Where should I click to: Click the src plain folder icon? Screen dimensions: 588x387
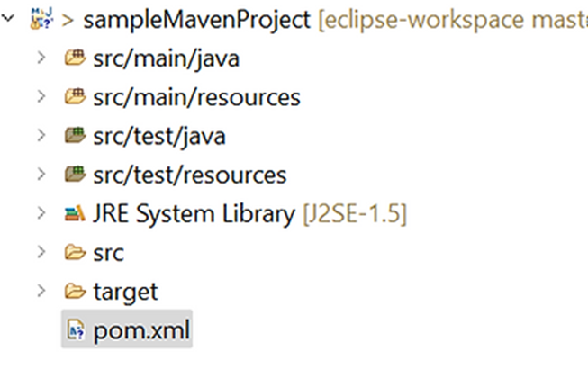click(75, 252)
